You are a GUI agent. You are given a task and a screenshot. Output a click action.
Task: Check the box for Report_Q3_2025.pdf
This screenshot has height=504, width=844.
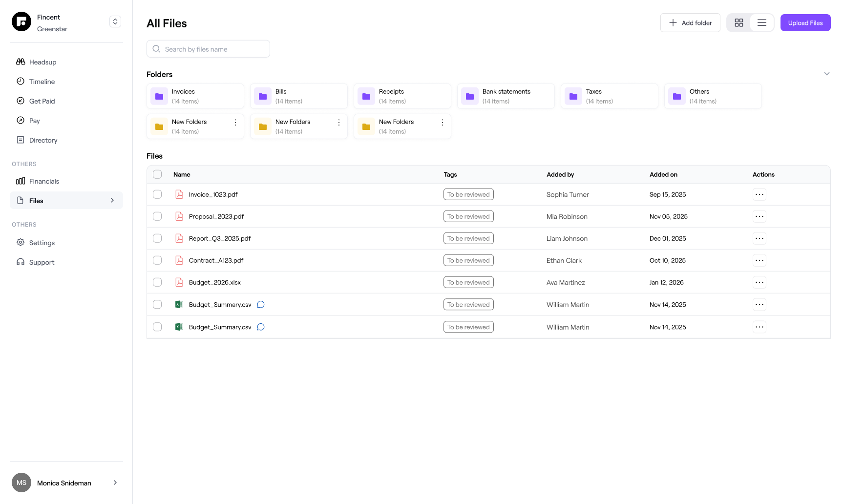click(x=157, y=238)
